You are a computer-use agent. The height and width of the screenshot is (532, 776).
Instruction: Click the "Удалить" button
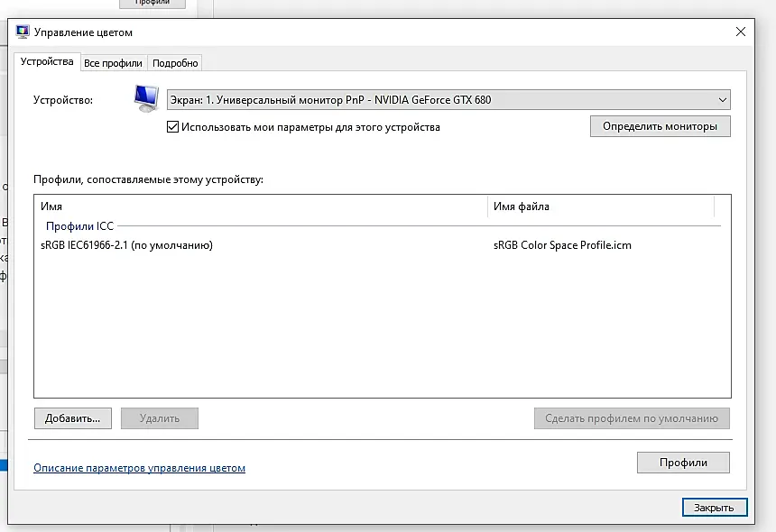160,418
